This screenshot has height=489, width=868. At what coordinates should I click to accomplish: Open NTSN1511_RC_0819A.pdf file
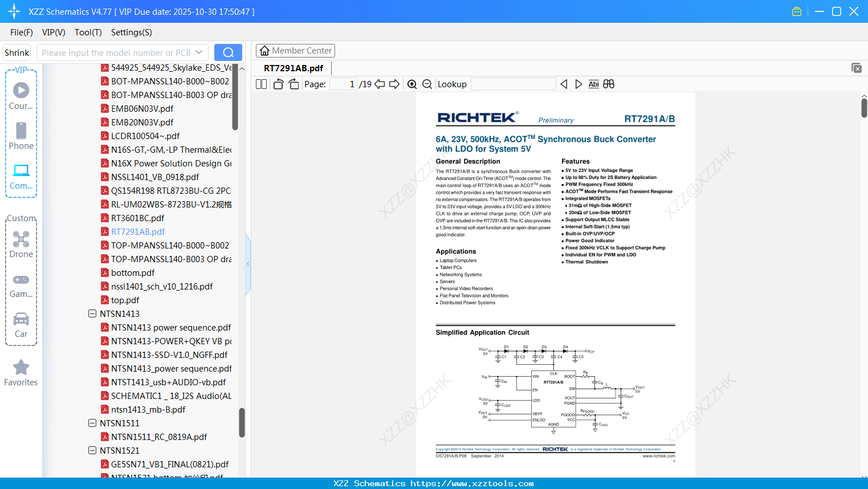coord(159,437)
